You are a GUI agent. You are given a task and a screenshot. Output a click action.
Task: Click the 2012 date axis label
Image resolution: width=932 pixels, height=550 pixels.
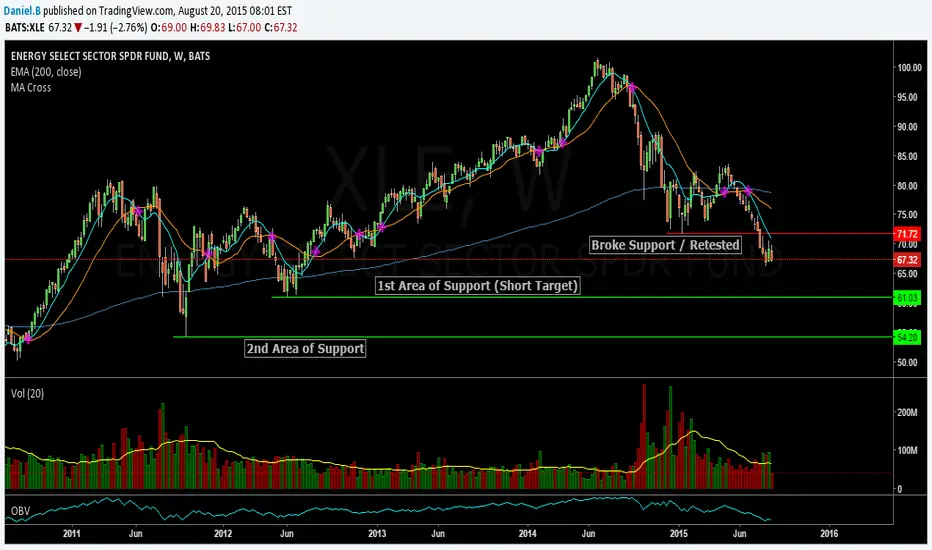point(223,533)
